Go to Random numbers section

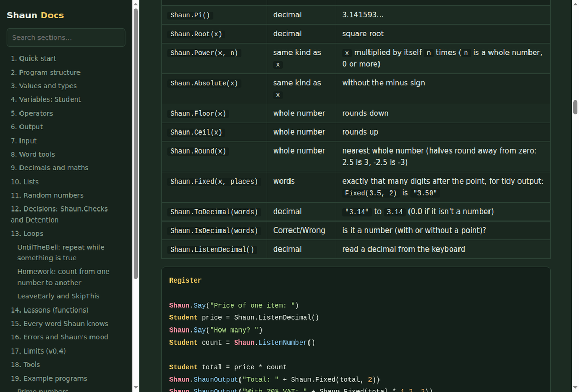tap(47, 195)
